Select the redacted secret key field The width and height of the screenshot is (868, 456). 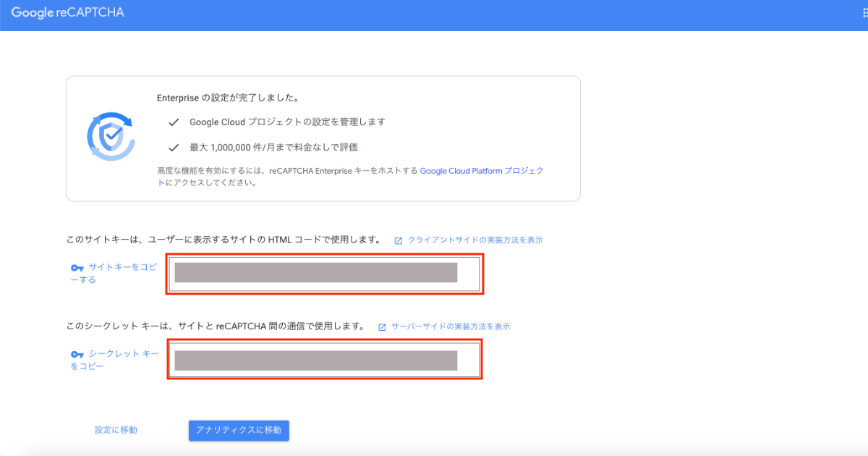[x=325, y=360]
